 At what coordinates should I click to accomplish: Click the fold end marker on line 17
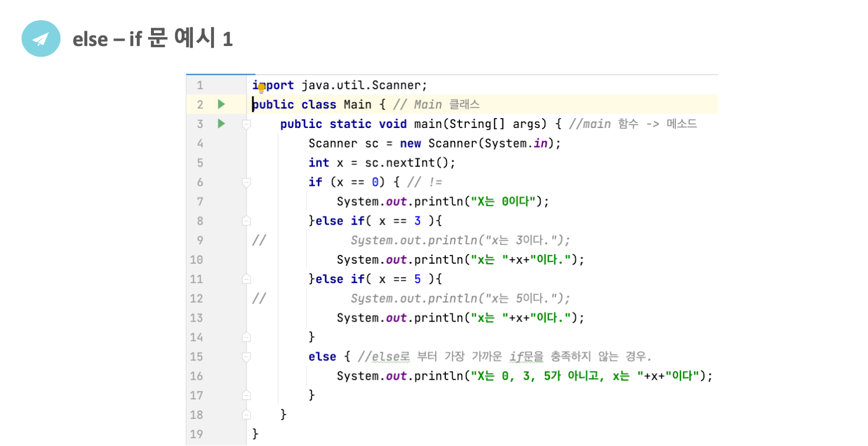point(246,395)
